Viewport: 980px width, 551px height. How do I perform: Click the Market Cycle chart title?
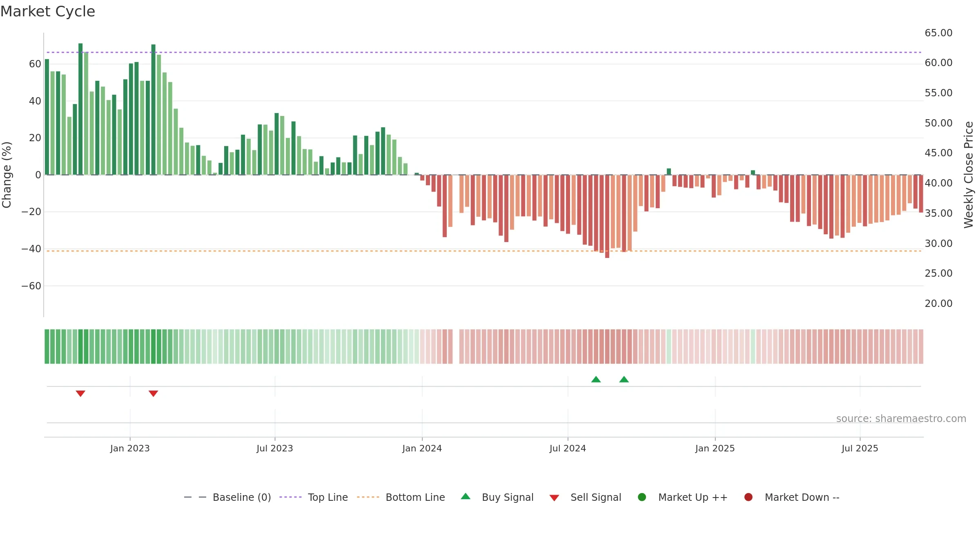48,11
